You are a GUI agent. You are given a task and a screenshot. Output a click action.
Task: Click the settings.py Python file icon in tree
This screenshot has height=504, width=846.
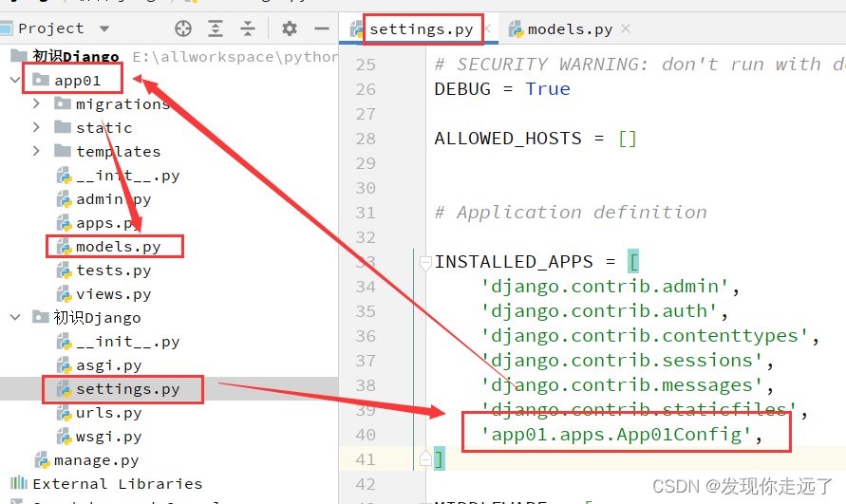[65, 389]
